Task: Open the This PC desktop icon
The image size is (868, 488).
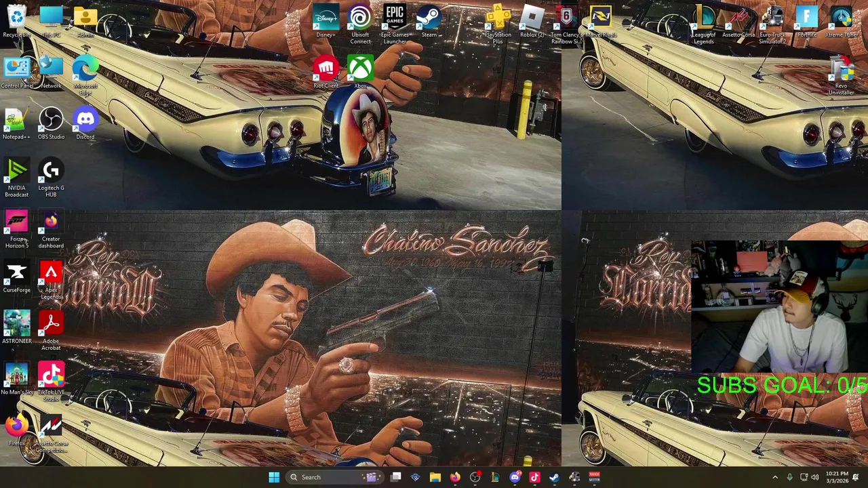Action: point(51,21)
